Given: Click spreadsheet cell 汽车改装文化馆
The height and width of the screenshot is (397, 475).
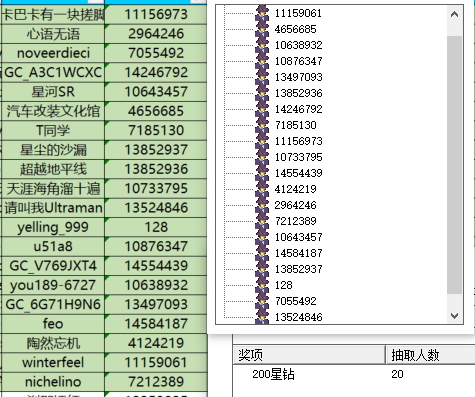Looking at the screenshot, I should 53,111.
